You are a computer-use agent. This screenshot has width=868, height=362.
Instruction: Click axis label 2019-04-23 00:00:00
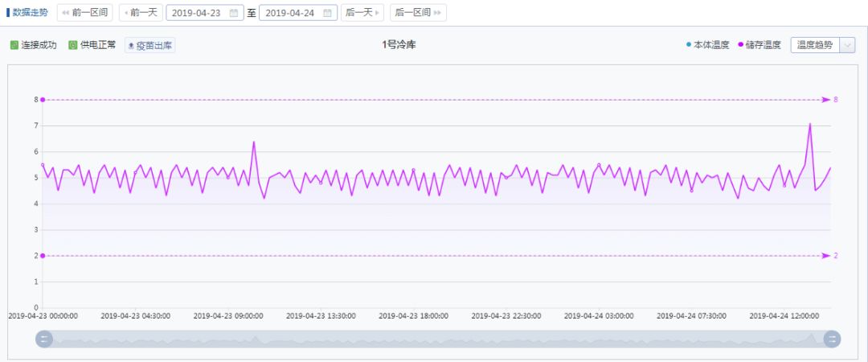(x=43, y=316)
